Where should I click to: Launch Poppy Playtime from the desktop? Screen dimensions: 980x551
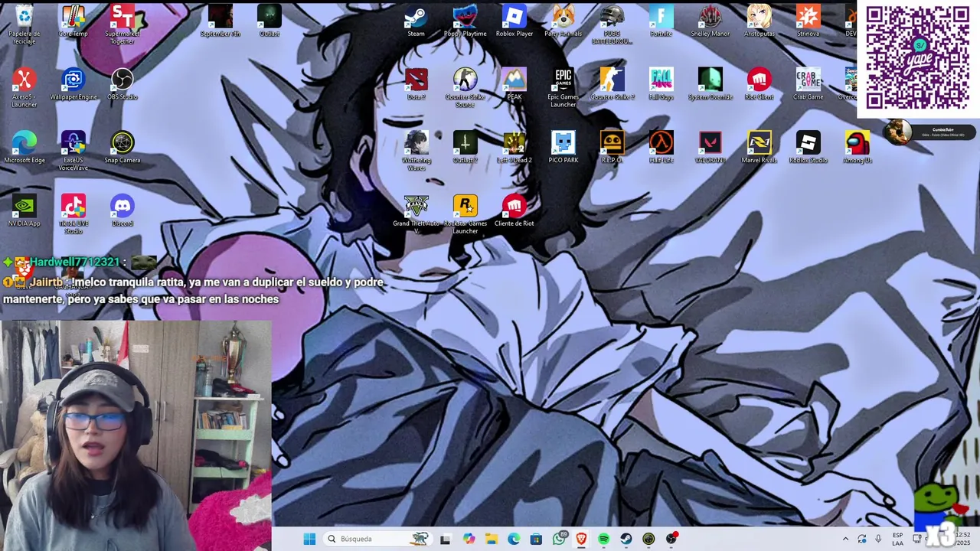coord(465,21)
